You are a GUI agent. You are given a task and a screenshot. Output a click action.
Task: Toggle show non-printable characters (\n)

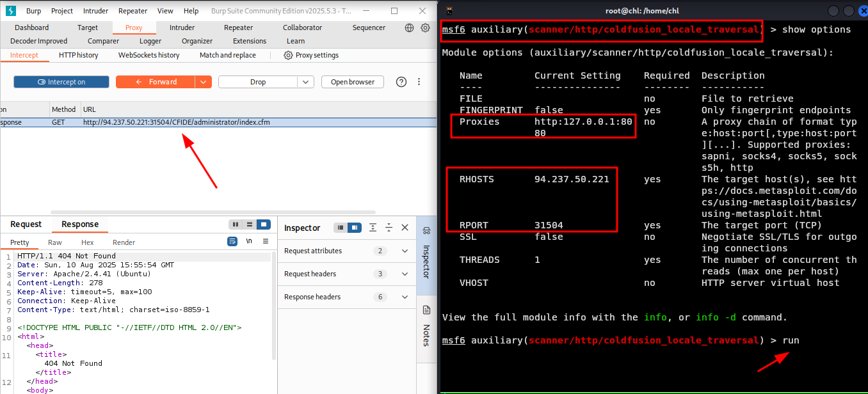[x=249, y=242]
